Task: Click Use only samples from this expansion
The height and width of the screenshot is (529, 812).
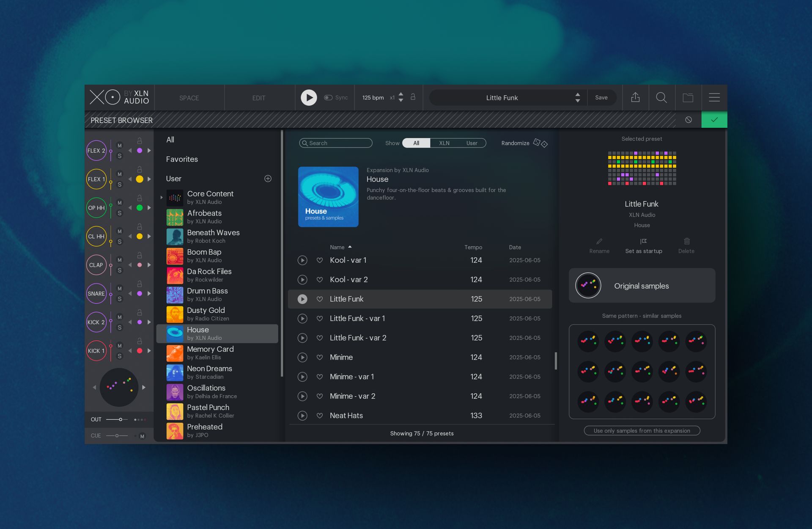Action: 642,431
